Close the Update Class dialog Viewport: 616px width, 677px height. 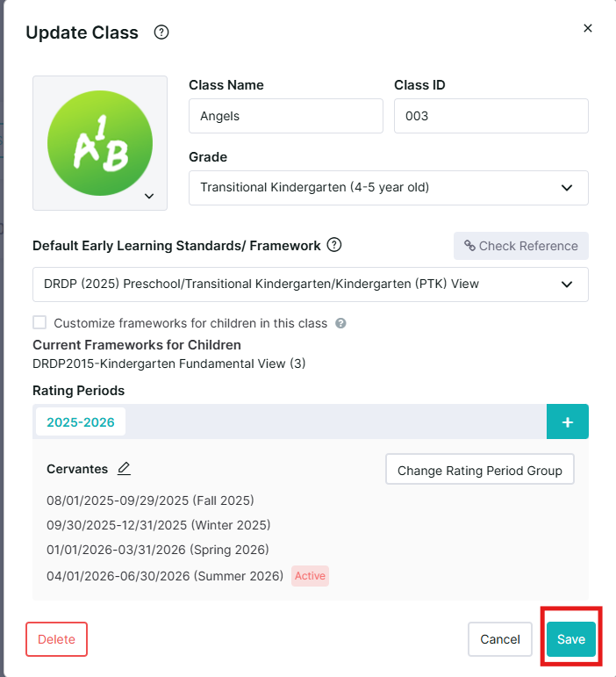pos(588,28)
